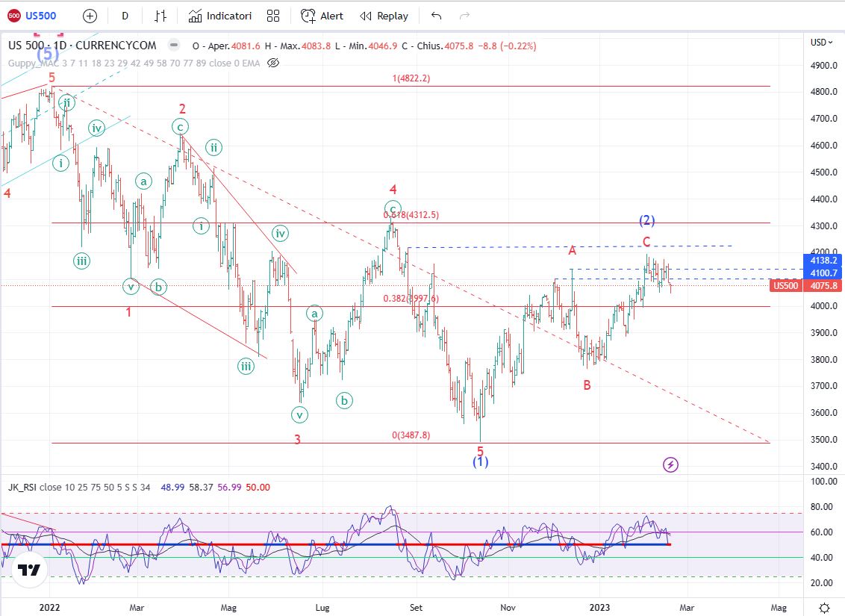The height and width of the screenshot is (616, 845).
Task: Click the opening value 4081.6 in legend
Action: [x=246, y=46]
